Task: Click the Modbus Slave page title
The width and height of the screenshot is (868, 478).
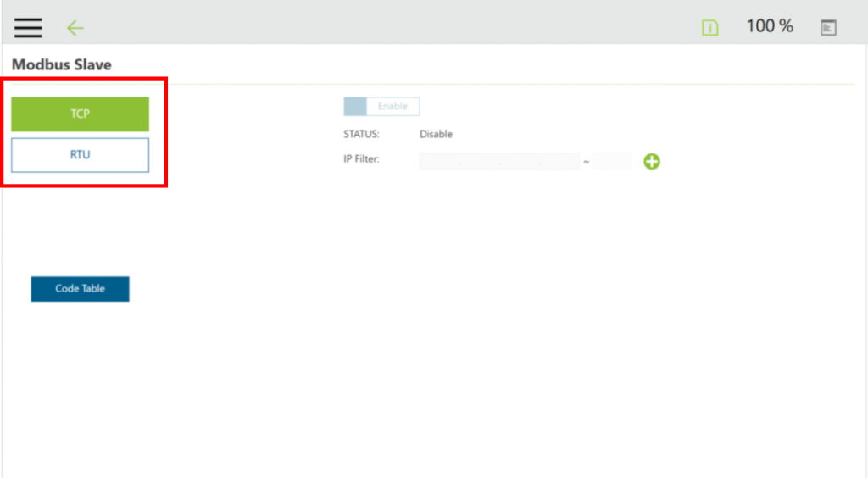Action: point(62,64)
